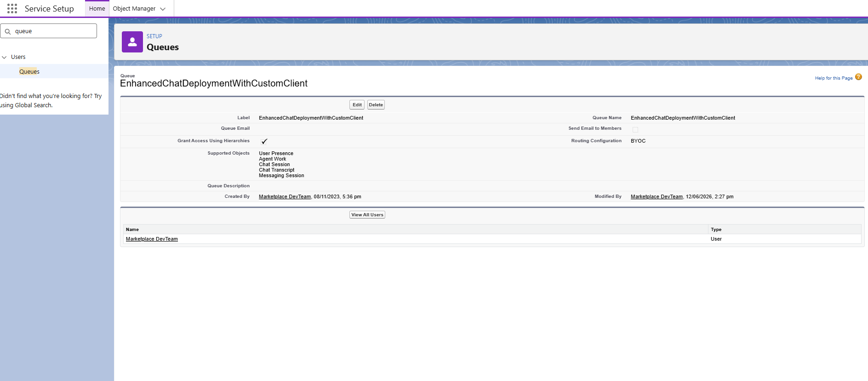Click the purple Queues setup icon
This screenshot has height=381, width=868.
[x=132, y=42]
